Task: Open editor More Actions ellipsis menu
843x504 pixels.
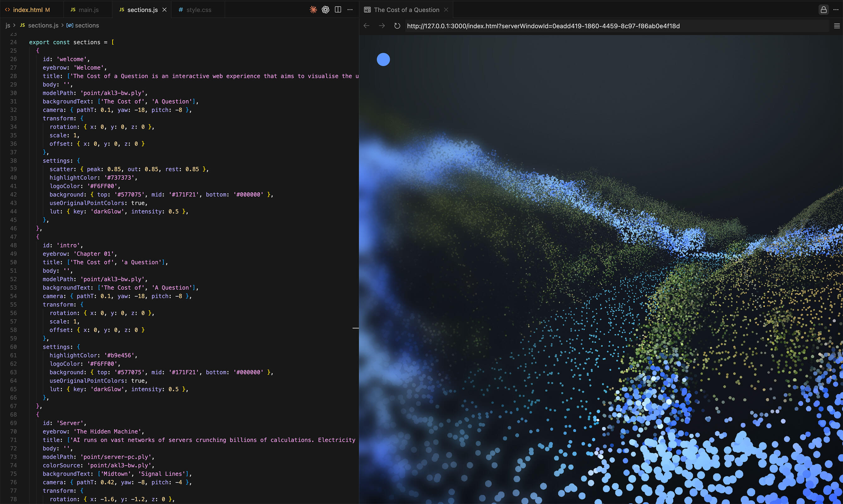Action: point(350,9)
